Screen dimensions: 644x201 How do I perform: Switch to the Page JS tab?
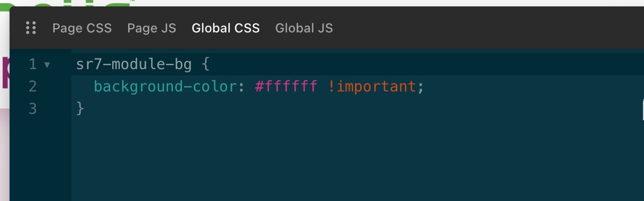coord(152,28)
